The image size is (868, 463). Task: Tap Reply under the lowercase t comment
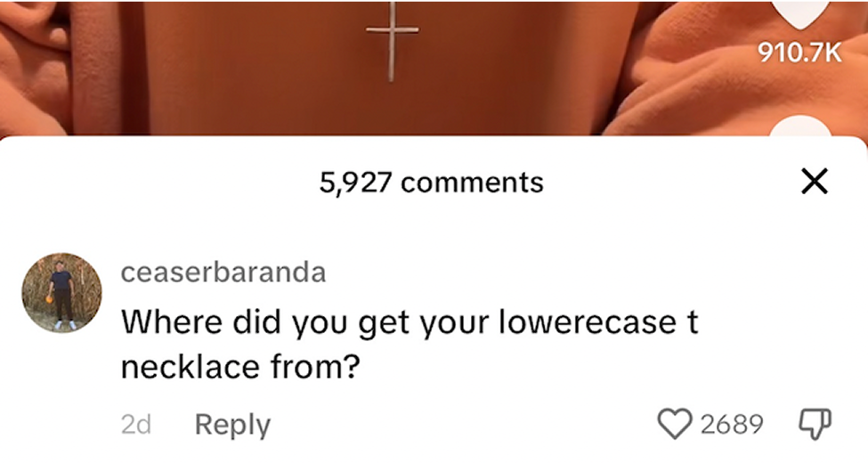coord(232,426)
